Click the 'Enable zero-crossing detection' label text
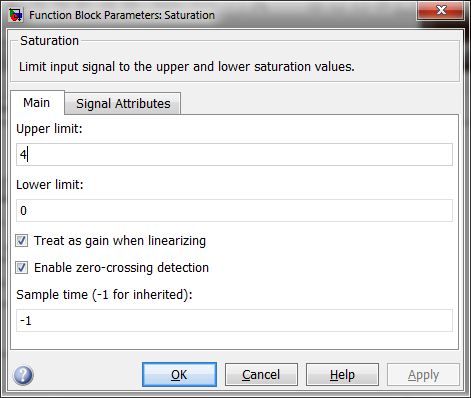The width and height of the screenshot is (471, 398). pyautogui.click(x=121, y=268)
